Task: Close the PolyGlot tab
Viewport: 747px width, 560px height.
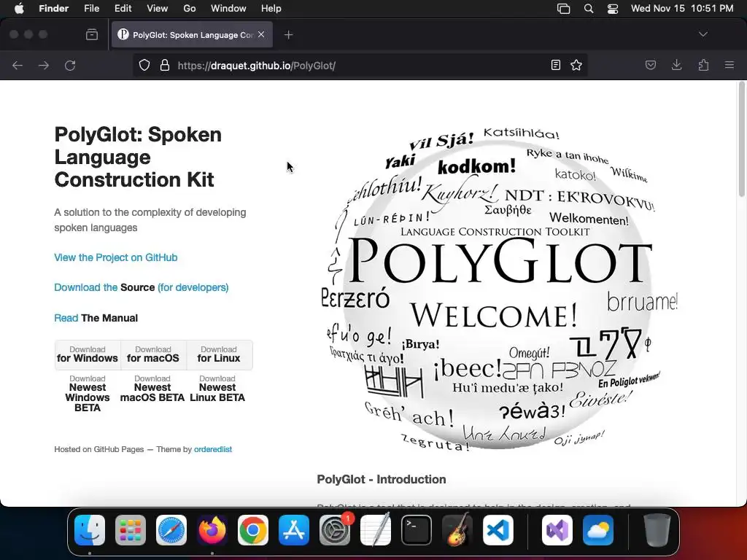Action: [261, 34]
